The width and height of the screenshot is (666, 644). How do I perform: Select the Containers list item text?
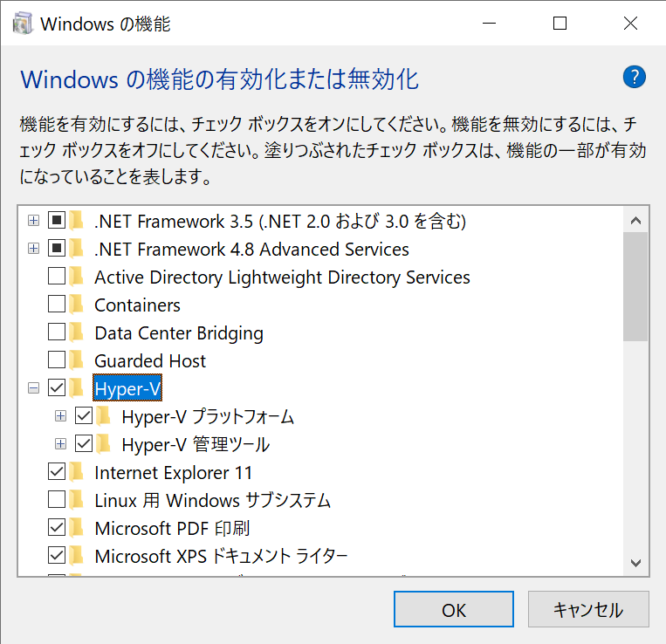click(137, 305)
